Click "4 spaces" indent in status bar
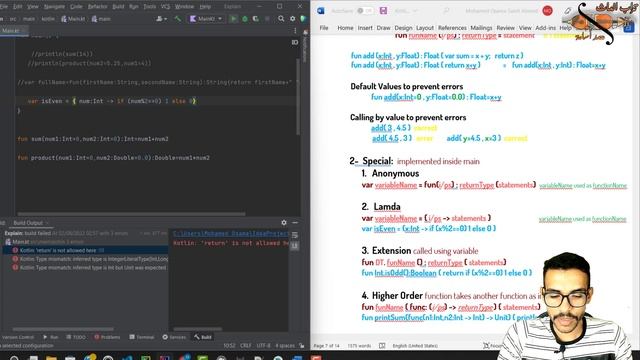Viewport: 640px width, 360px height. click(x=285, y=346)
